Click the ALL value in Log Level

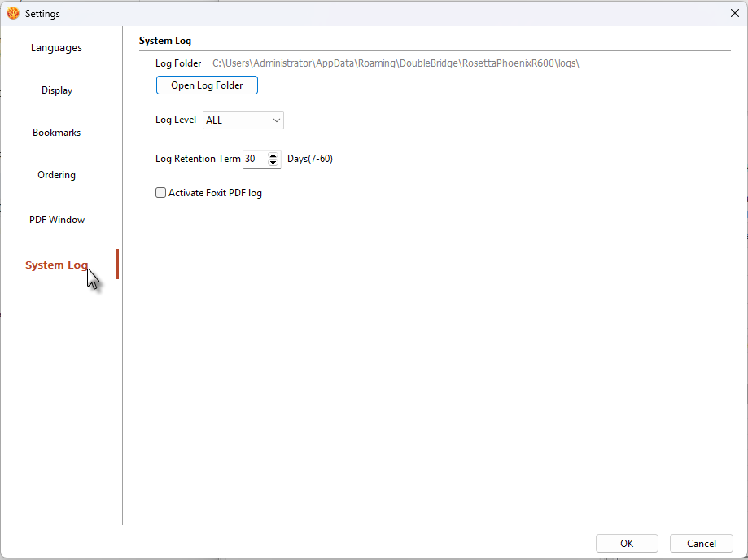[214, 120]
